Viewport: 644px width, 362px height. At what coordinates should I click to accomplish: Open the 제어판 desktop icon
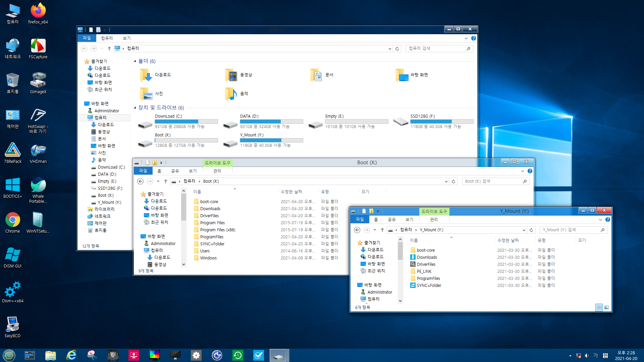pyautogui.click(x=13, y=118)
